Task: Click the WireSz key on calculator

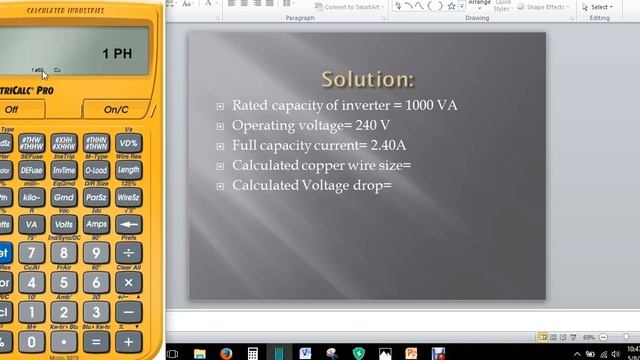Action: 129,197
